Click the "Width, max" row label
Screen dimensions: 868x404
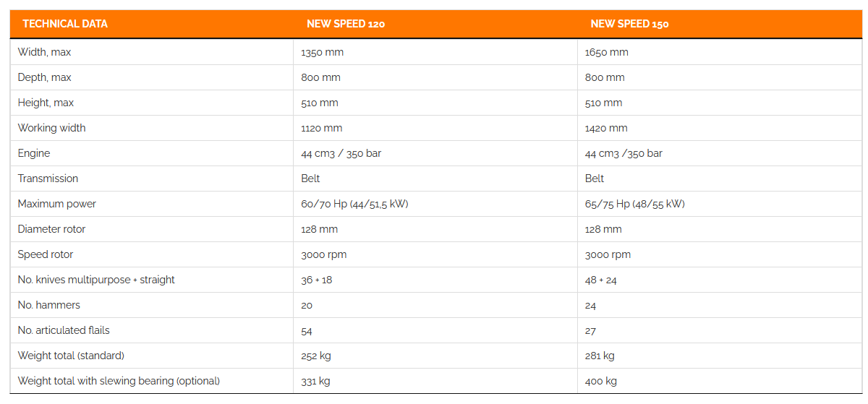[x=44, y=52]
